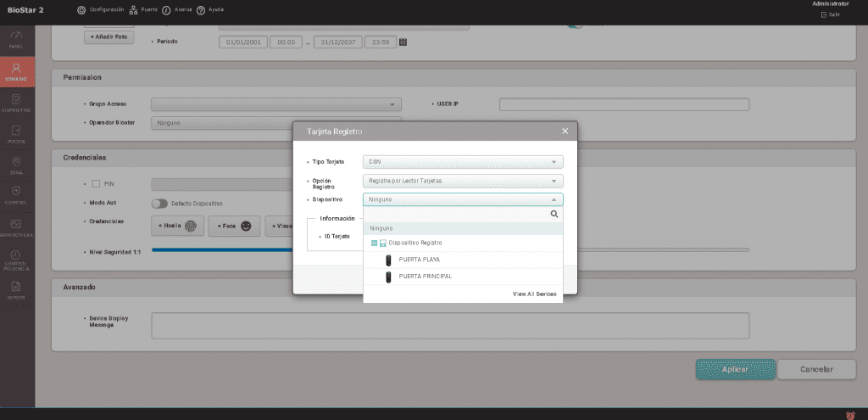This screenshot has height=420, width=868.
Task: Open the Panel dashboard in sidebar
Action: [x=17, y=39]
